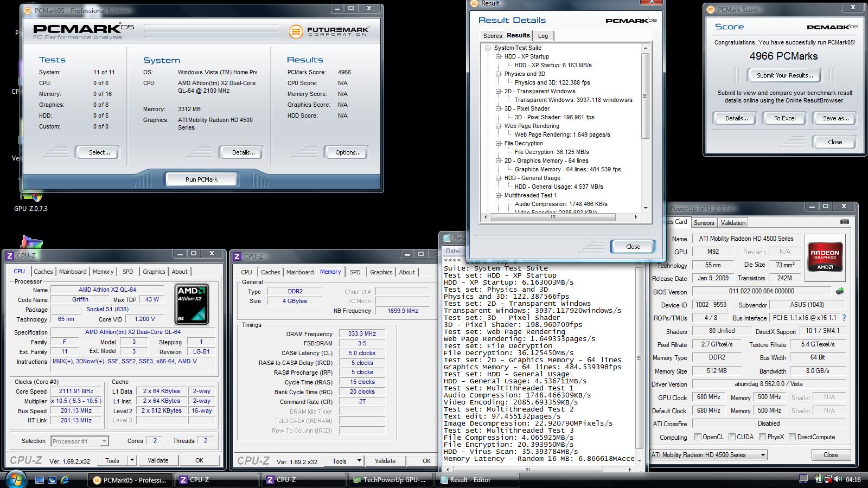Select File Decryption: 36.125 MB/s result row
This screenshot has height=488, width=868.
(552, 152)
